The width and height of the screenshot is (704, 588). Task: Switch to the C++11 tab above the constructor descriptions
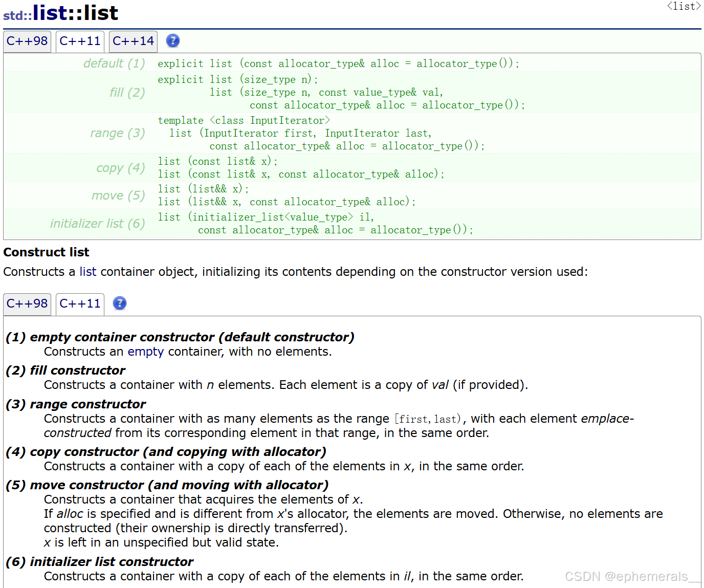coord(80,304)
